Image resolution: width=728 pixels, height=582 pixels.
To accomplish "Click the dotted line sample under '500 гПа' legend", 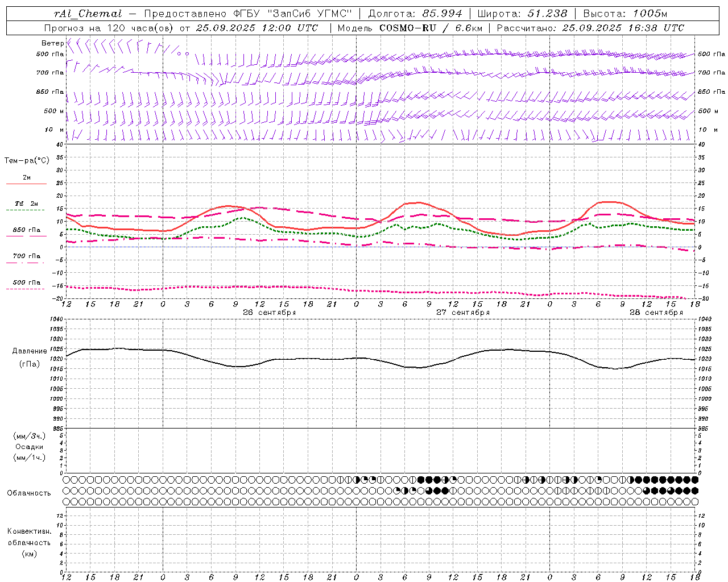I will 26,289.
